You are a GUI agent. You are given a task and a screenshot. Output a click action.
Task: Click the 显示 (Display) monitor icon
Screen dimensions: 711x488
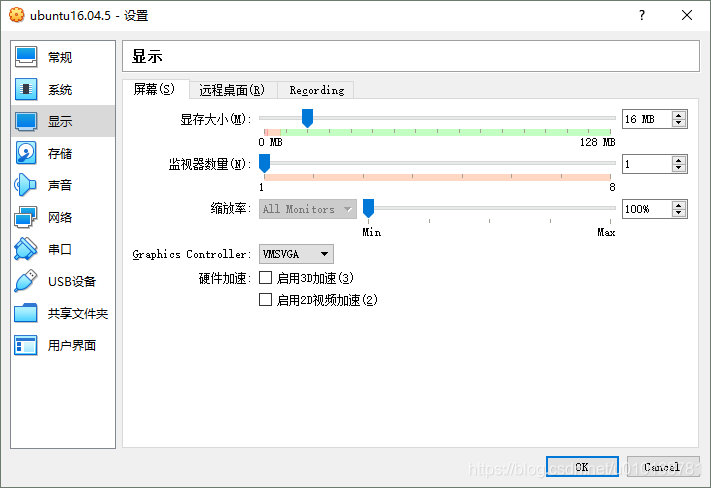(x=26, y=121)
